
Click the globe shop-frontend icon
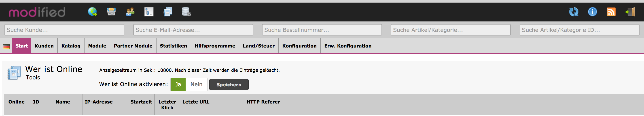click(x=93, y=12)
